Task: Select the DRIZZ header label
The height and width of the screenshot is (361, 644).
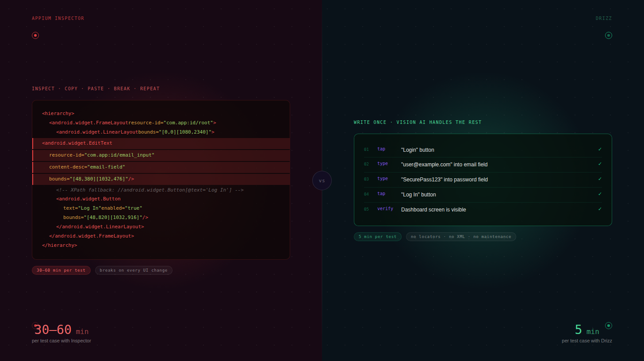Action: (604, 19)
